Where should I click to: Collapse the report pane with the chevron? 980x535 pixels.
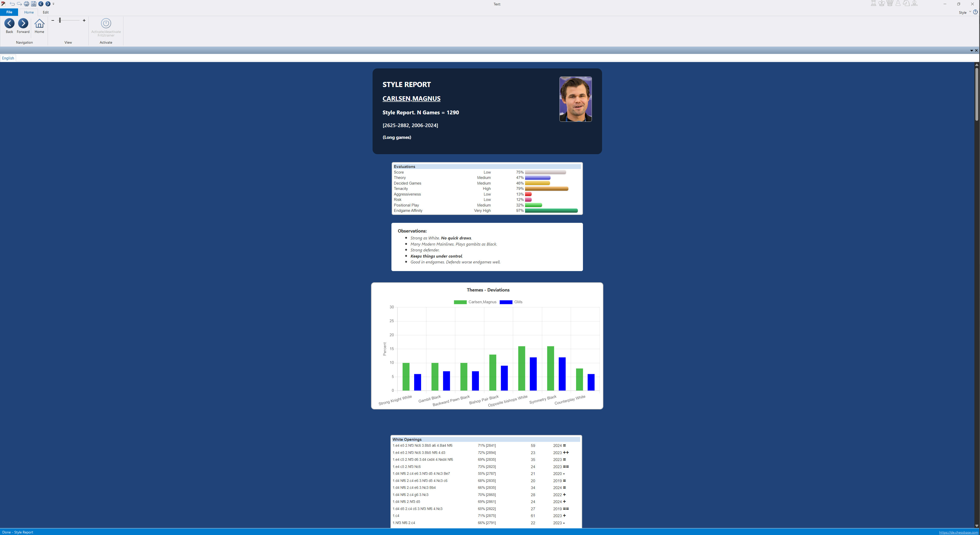pos(972,50)
